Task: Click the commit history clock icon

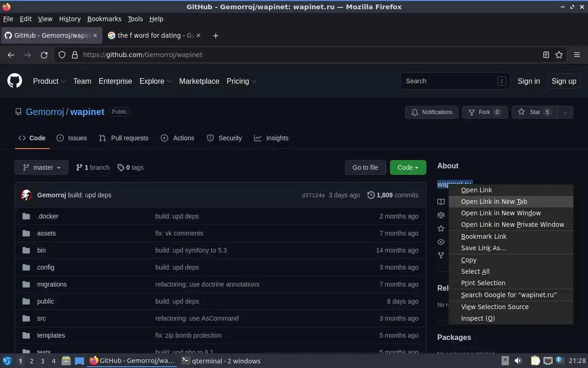Action: click(371, 195)
